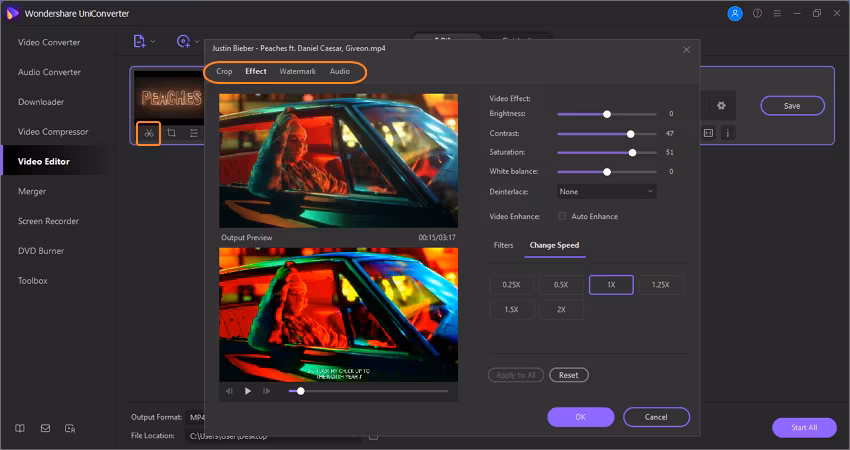Expand the Add Files dropdown arrow
Screen dimensions: 850x450
tap(153, 42)
